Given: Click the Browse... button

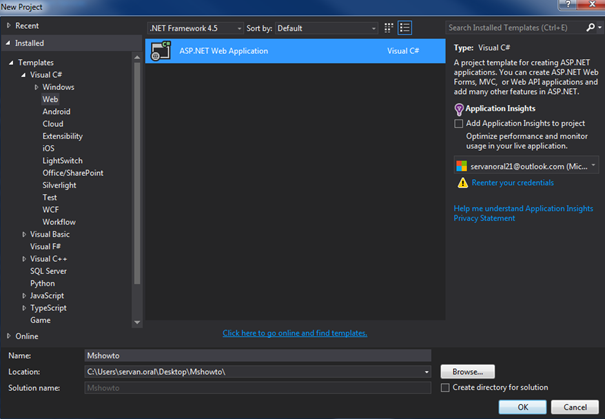Looking at the screenshot, I should click(468, 372).
